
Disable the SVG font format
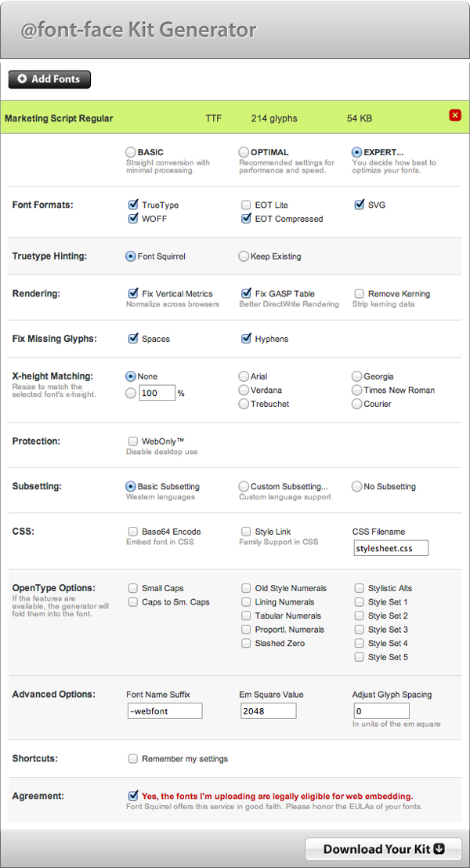coord(360,205)
